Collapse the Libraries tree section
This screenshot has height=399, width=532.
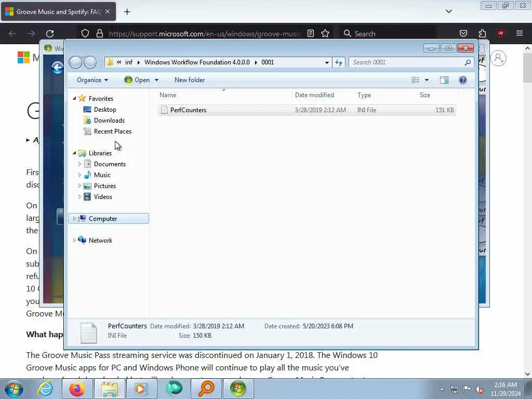click(74, 153)
